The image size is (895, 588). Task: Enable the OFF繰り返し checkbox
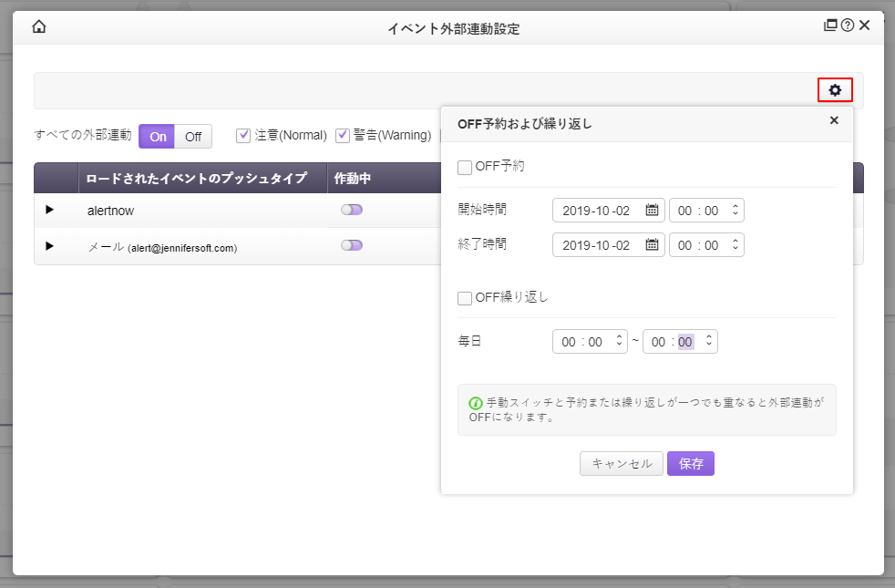[465, 297]
